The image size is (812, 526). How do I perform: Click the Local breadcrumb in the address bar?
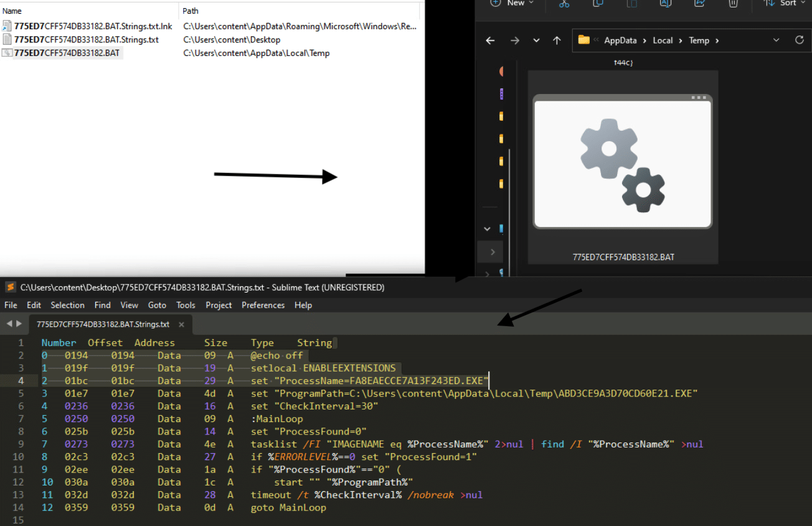[663, 40]
